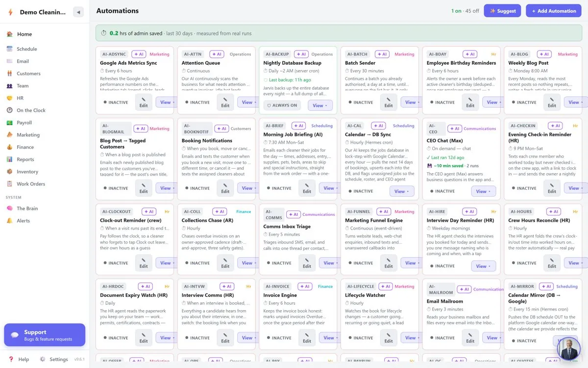Collapse the sidebar with the arrow button

(78, 12)
